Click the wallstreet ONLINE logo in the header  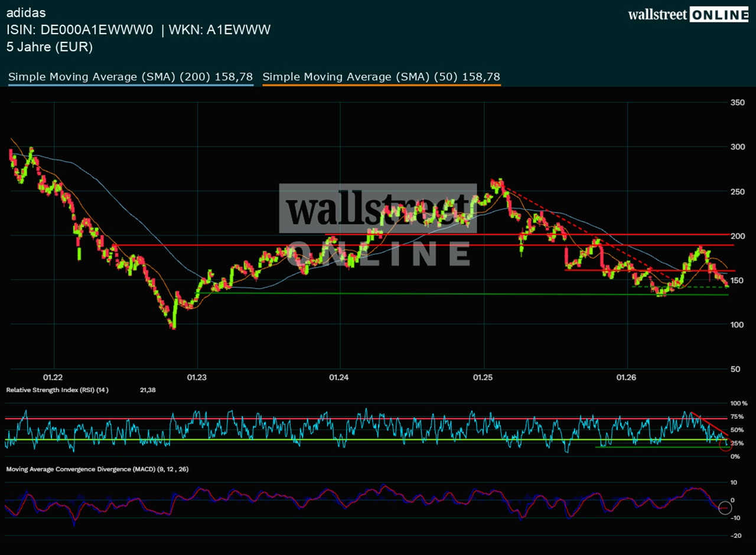coord(688,15)
